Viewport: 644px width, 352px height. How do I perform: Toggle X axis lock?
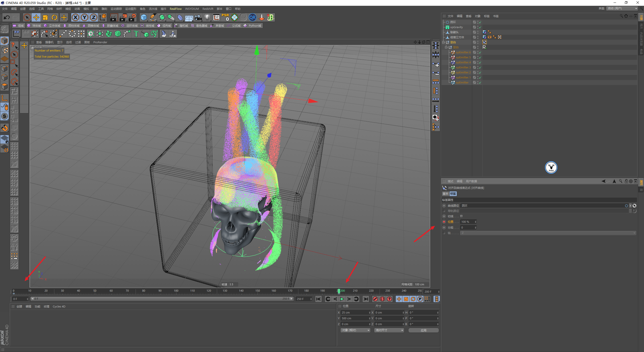[75, 17]
